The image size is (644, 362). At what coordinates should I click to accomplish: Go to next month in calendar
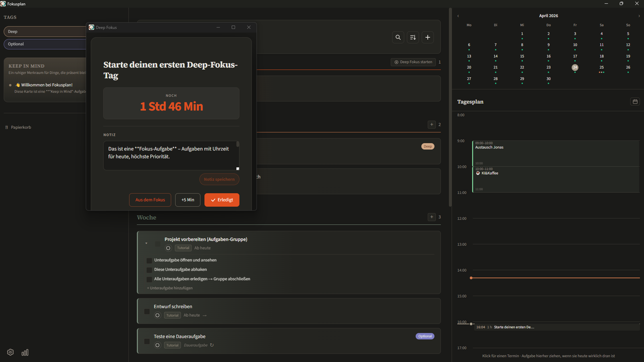click(x=639, y=16)
